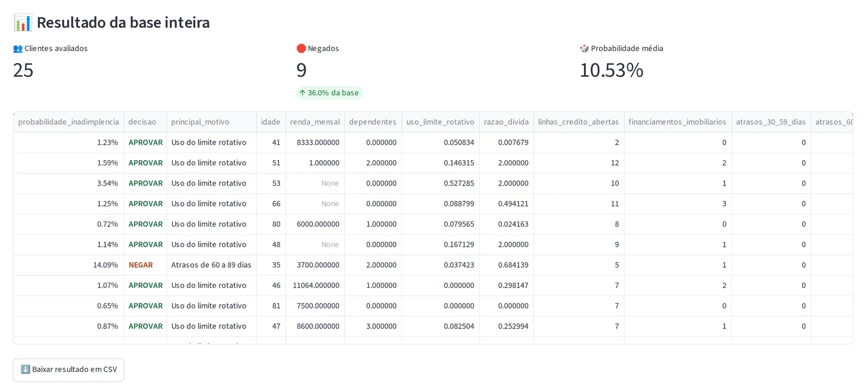This screenshot has width=868, height=388.
Task: Click the 0.146315 uso limite cell
Action: (440, 163)
